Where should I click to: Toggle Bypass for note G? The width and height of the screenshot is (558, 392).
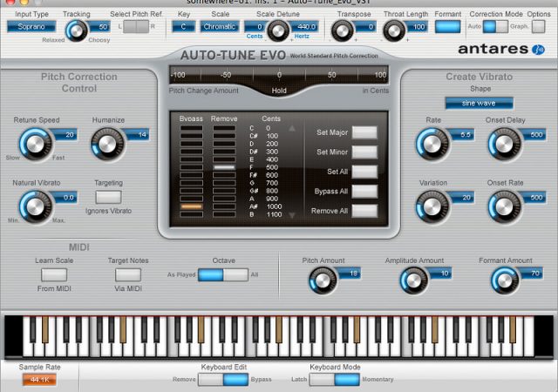pyautogui.click(x=192, y=183)
